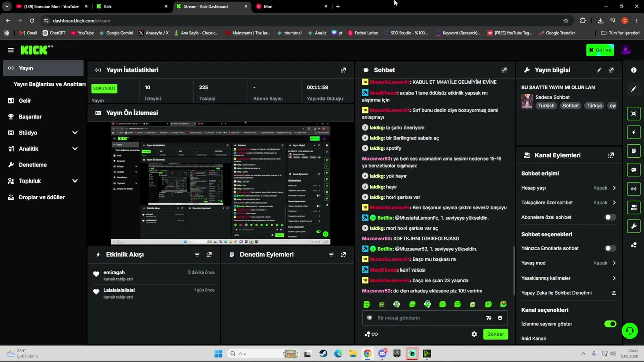Viewport: 644px width, 362px height.
Task: Open Yasaklanmış kelimeler arrow
Action: pos(614,278)
